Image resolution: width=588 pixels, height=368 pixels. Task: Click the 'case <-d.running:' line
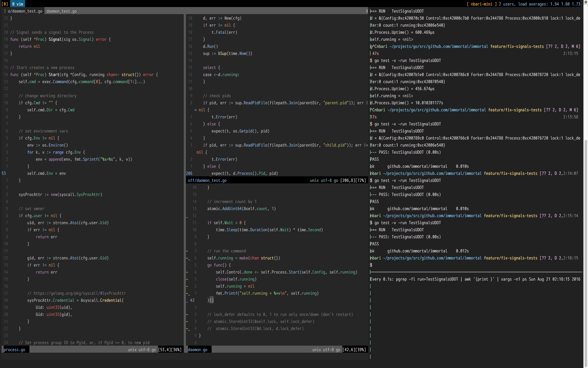221,75
